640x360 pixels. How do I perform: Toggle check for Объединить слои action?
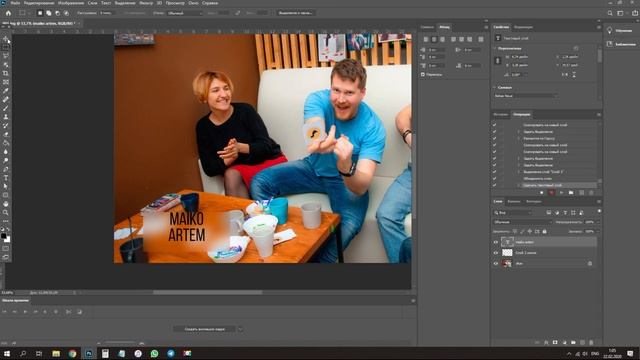tap(494, 178)
